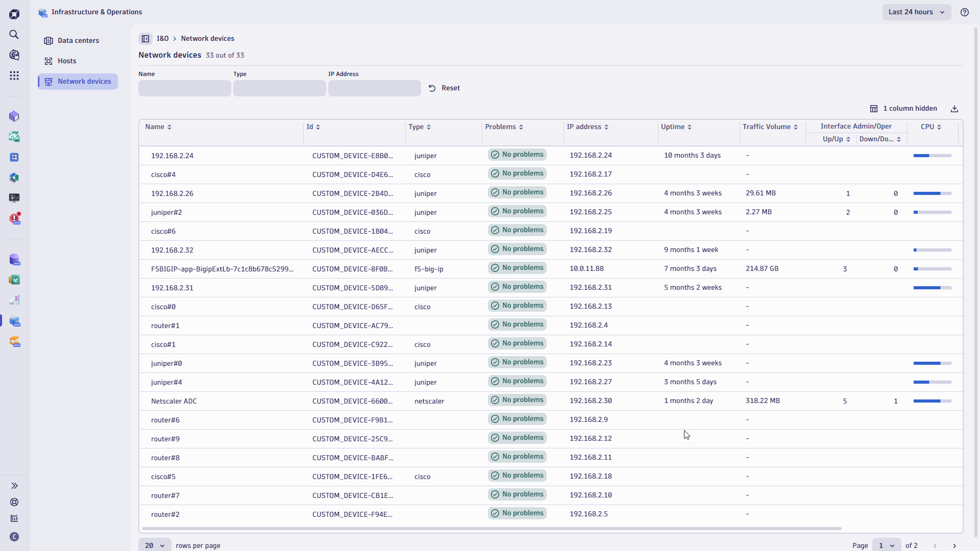Viewport: 980px width, 551px height.
Task: Open the rows per page dropdown
Action: pyautogui.click(x=154, y=545)
